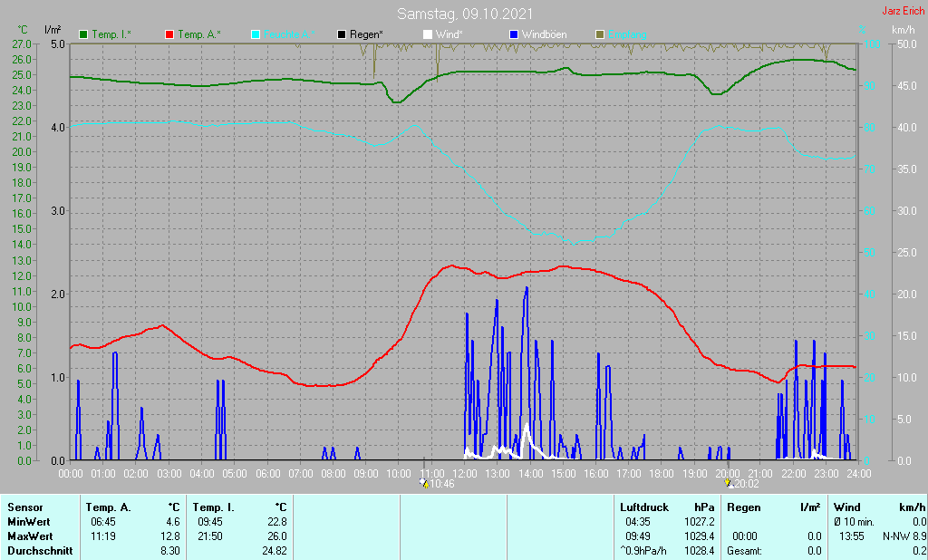Click the 12:00 mark on time axis
928x560 pixels.
(465, 473)
